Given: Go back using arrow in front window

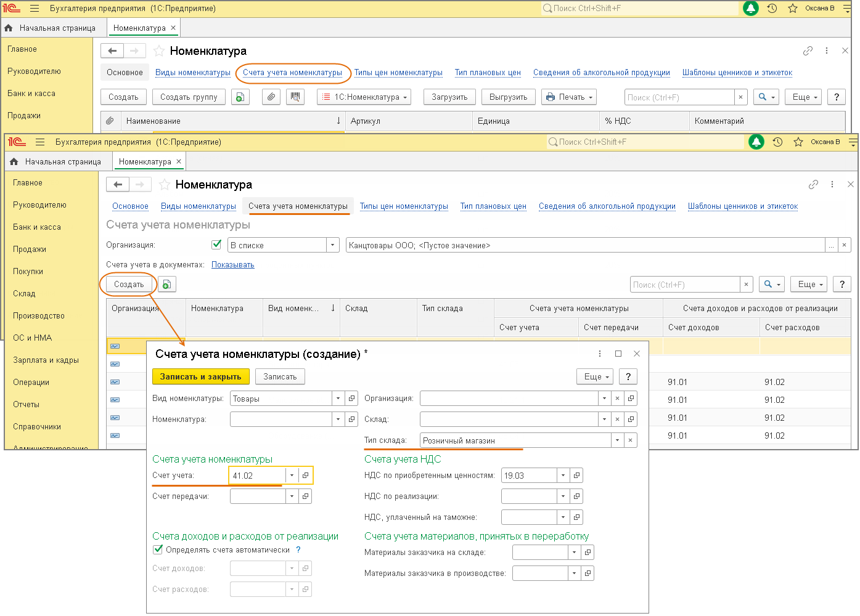Looking at the screenshot, I should pos(118,184).
